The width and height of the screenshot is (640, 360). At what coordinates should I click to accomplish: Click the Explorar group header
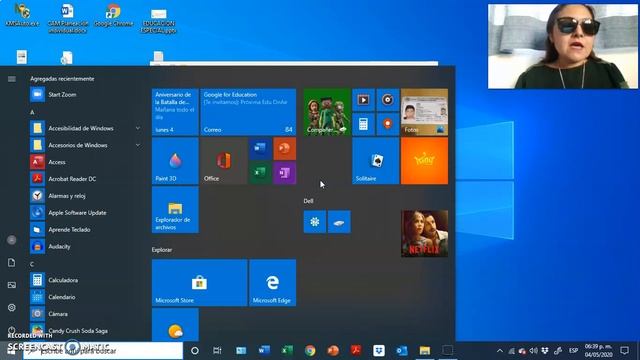[162, 250]
